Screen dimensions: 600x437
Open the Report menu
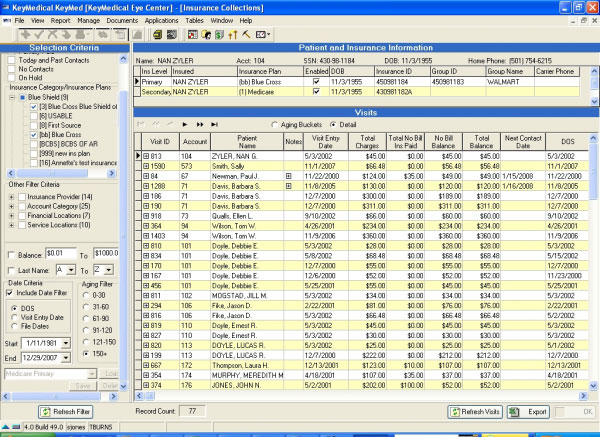60,21
